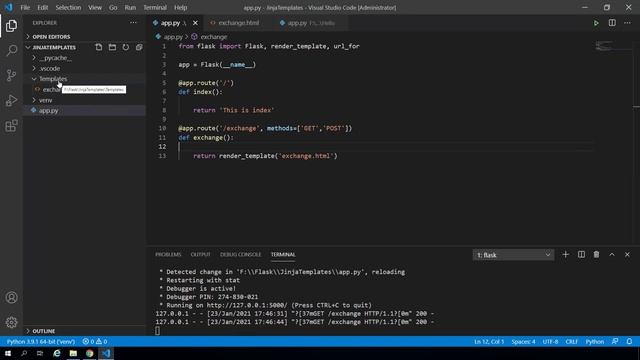This screenshot has height=360, width=640.
Task: Open notifications bell in status bar
Action: pos(629,341)
